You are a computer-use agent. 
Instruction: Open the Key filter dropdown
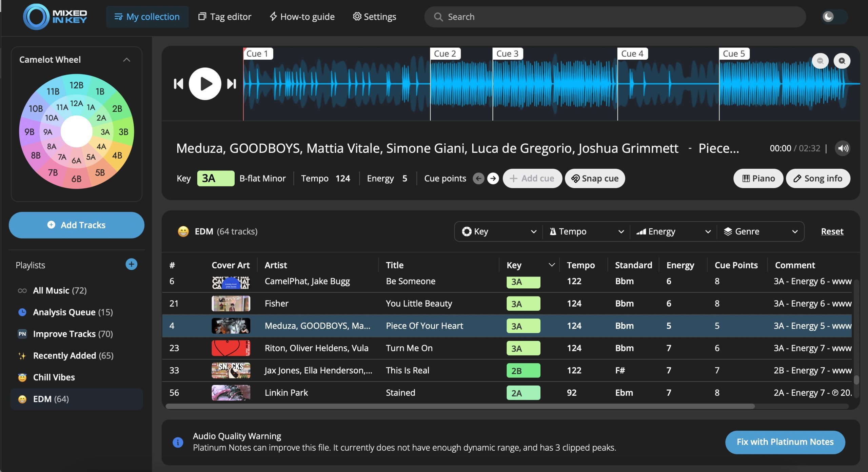coord(498,231)
